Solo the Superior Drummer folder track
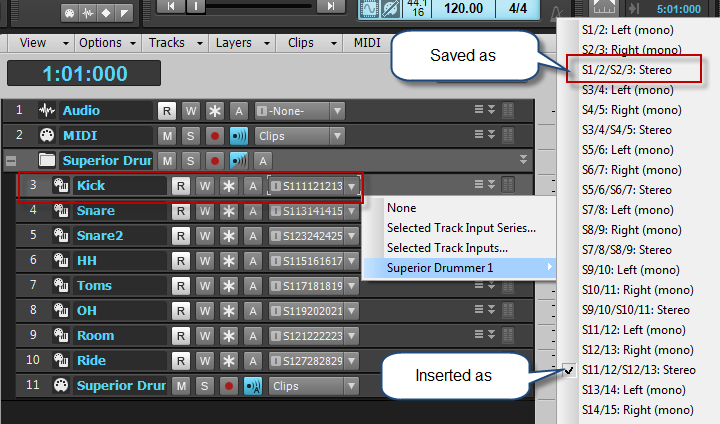The height and width of the screenshot is (424, 720). coord(190,160)
